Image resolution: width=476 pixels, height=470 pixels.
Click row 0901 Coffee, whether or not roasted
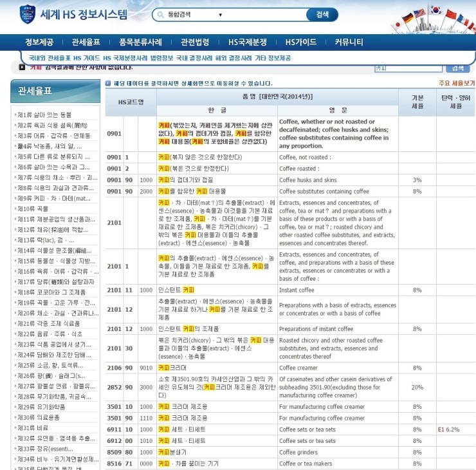pos(290,134)
